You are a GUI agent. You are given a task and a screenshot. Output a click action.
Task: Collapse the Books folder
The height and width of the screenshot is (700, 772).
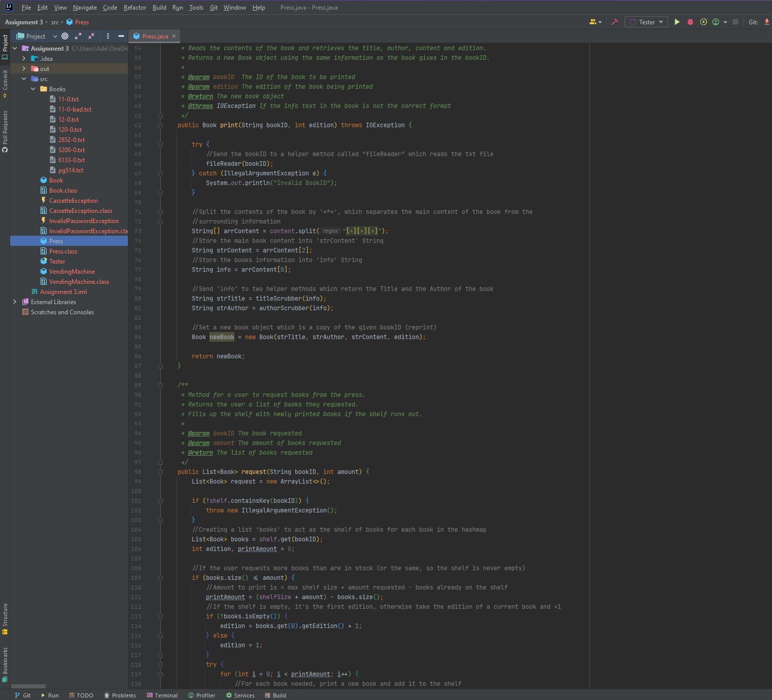click(x=32, y=89)
